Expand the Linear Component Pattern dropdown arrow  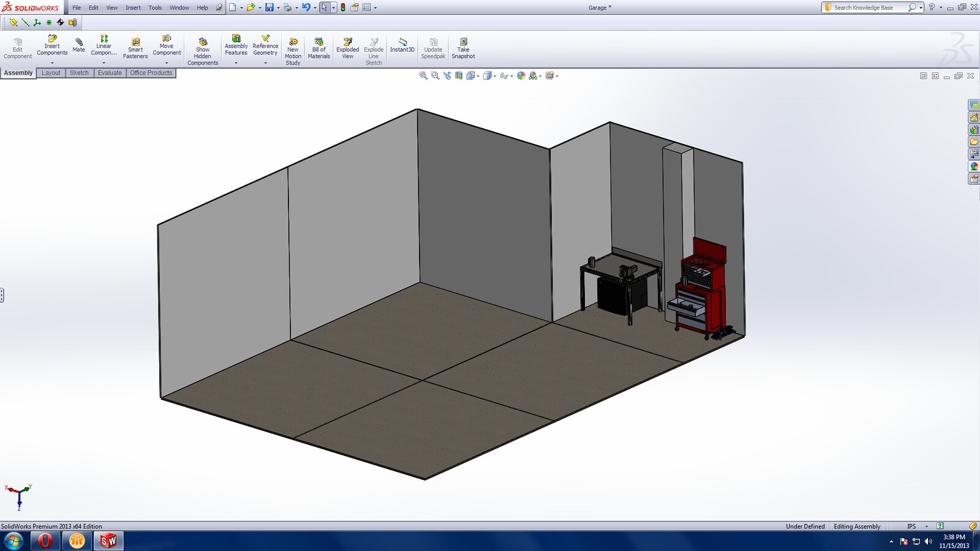[104, 62]
